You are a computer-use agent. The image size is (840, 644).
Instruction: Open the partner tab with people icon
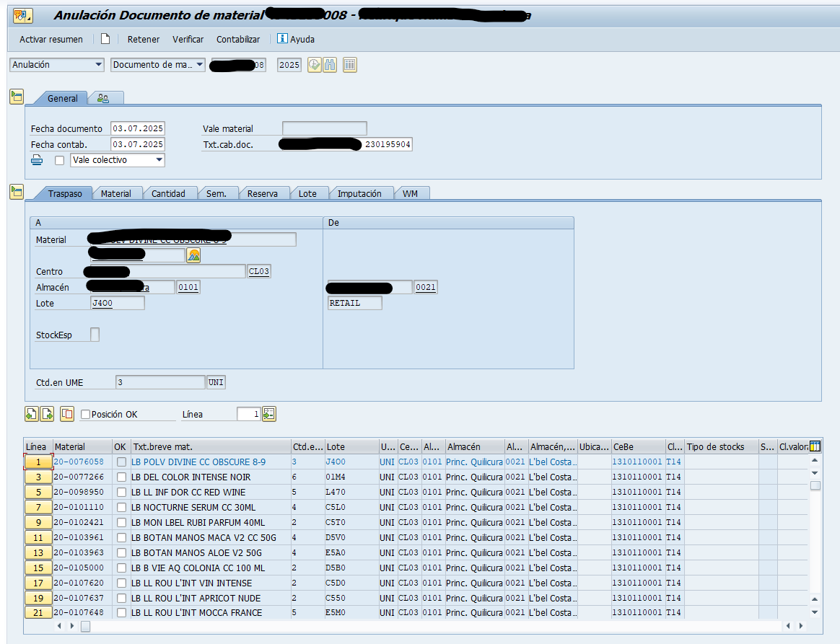(104, 98)
